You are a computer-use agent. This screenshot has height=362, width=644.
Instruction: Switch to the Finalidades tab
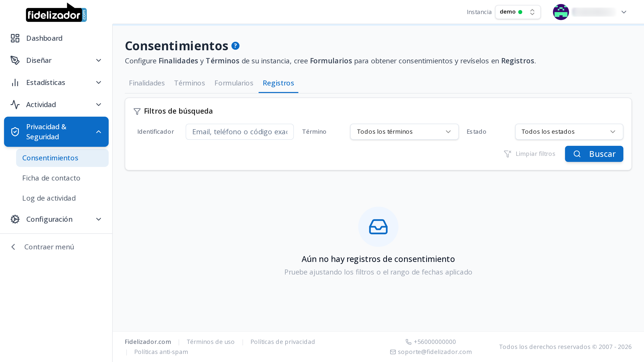pyautogui.click(x=147, y=83)
